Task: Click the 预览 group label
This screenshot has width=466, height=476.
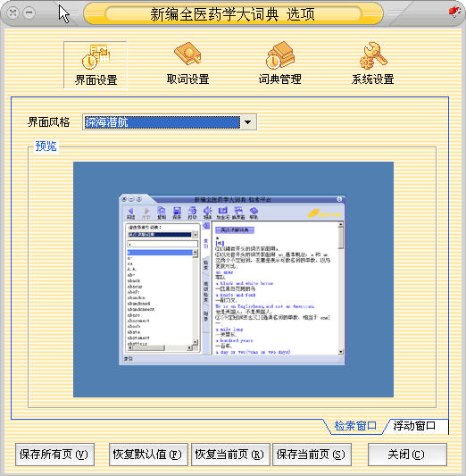Action: (46, 146)
